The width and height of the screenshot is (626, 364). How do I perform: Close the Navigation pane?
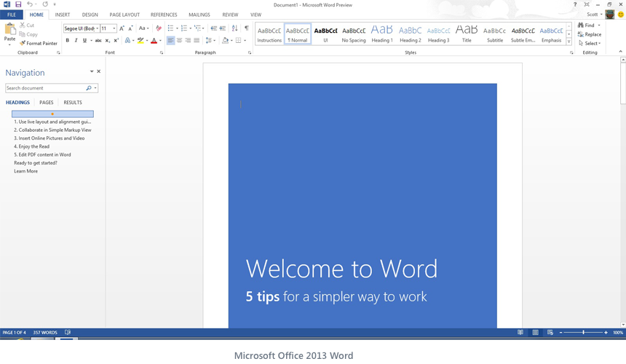tap(98, 71)
